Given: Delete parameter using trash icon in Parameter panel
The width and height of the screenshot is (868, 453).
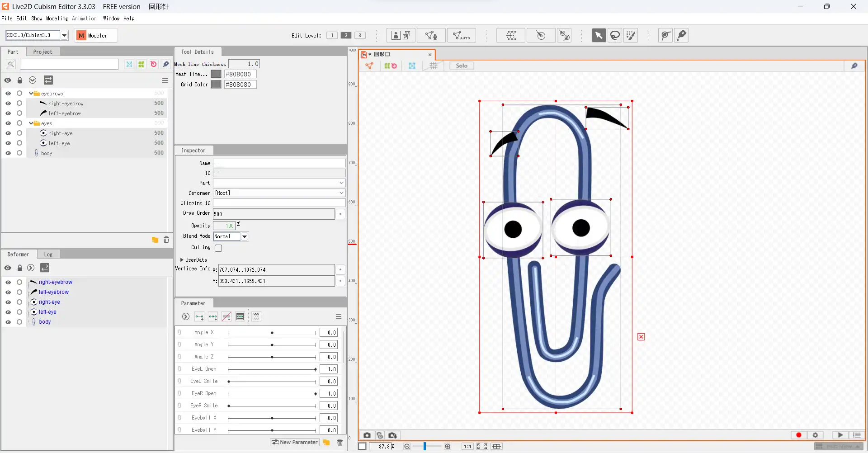Looking at the screenshot, I should [340, 442].
